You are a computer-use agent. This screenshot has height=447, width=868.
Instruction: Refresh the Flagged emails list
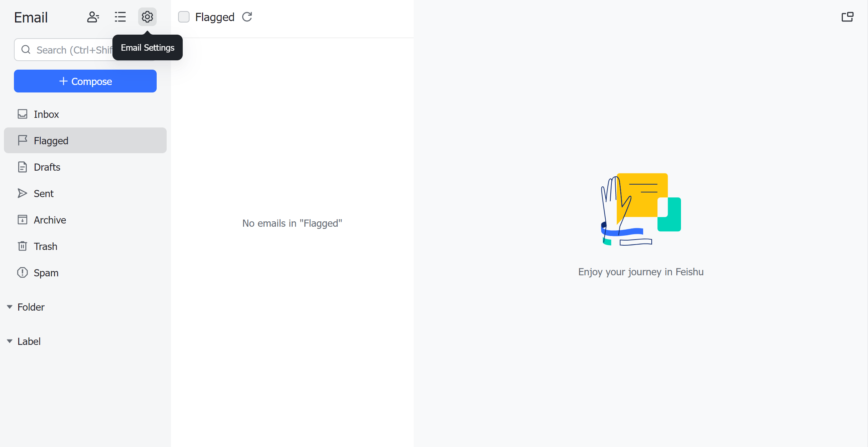248,17
